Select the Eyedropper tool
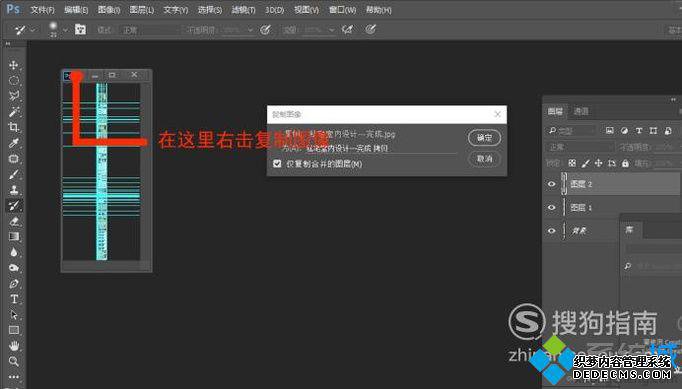682x389 pixels. coord(13,143)
